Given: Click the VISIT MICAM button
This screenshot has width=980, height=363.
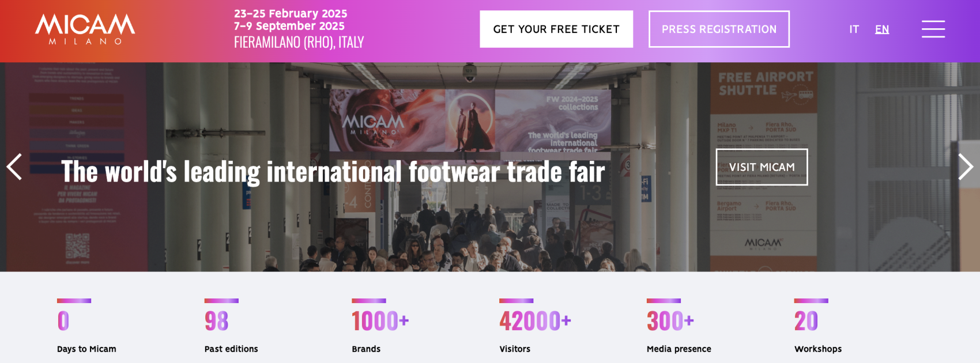Looking at the screenshot, I should tap(762, 167).
